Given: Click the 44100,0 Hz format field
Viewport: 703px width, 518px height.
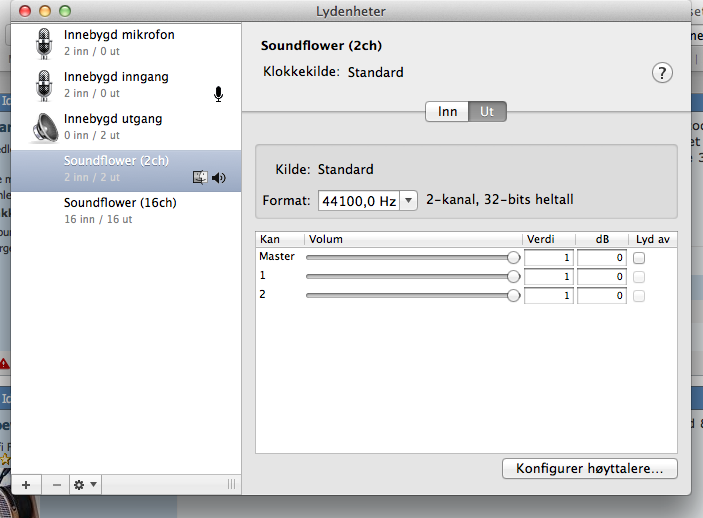Looking at the screenshot, I should 359,200.
